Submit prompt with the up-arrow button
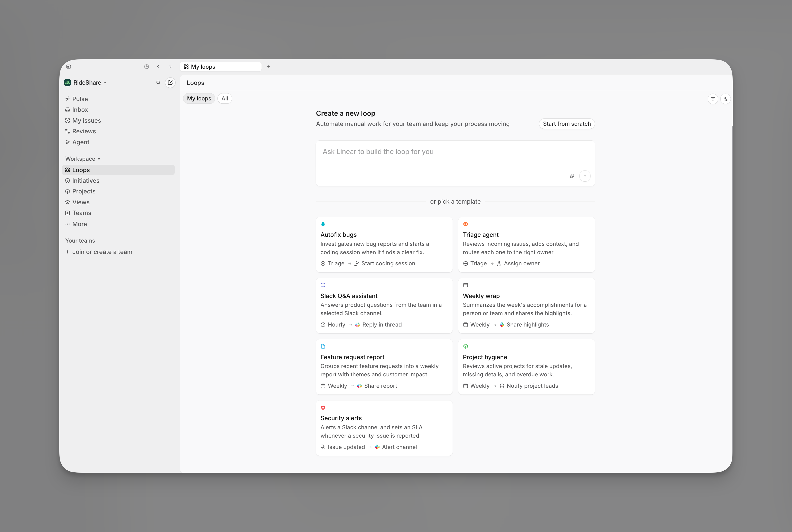The width and height of the screenshot is (792, 532). coord(585,176)
